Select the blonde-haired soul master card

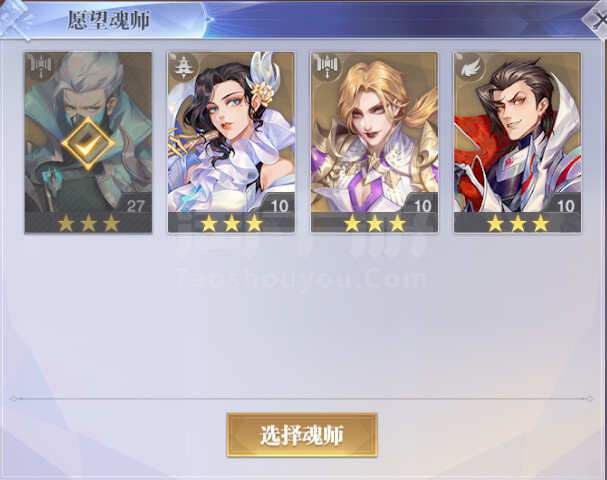[x=374, y=143]
